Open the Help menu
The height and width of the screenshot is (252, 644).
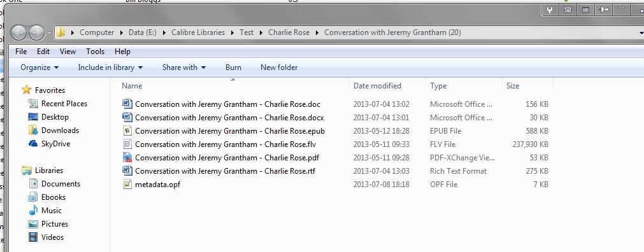pyautogui.click(x=122, y=52)
